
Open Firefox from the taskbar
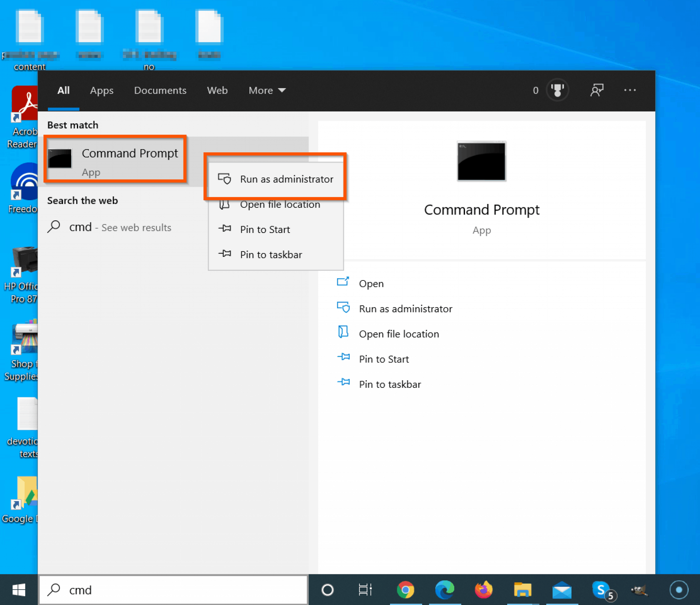coord(484,590)
